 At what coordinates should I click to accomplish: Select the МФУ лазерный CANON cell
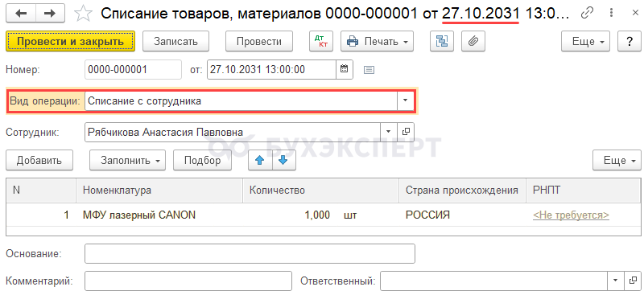(159, 215)
